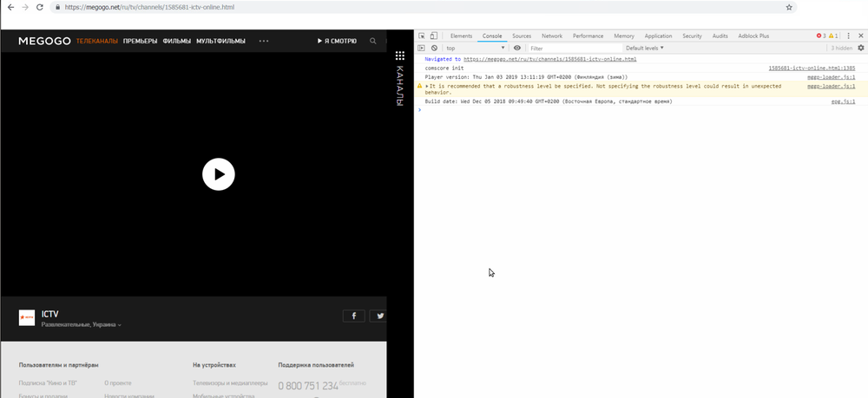
Task: Click the На устройствах footer heading
Action: tap(214, 365)
